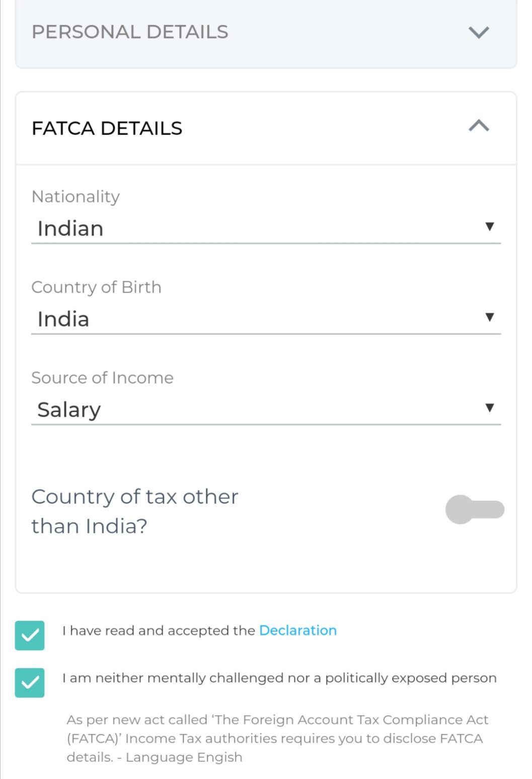Viewport: 532px width, 779px height.
Task: Click the 'Source of Income' field label
Action: (102, 377)
